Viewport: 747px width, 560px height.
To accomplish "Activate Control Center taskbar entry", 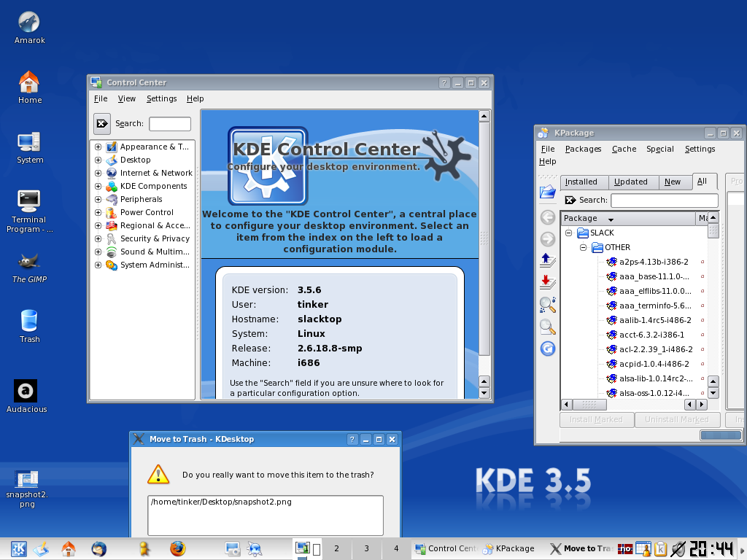I will pyautogui.click(x=446, y=548).
